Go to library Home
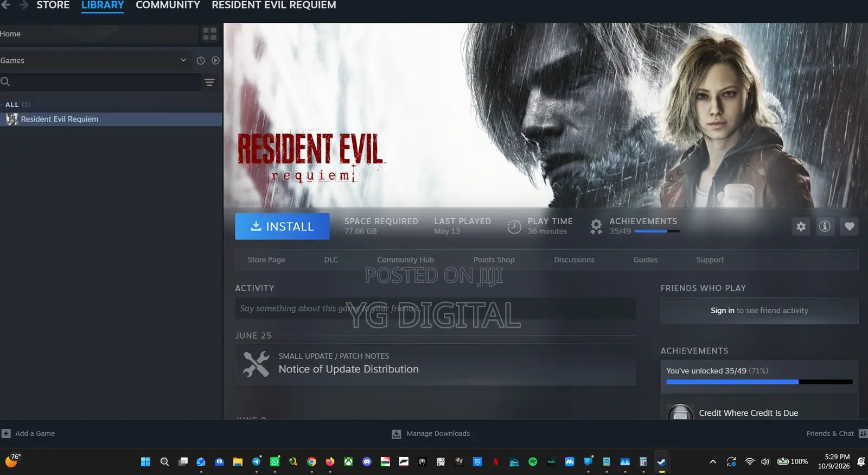The height and width of the screenshot is (475, 868). pos(10,34)
